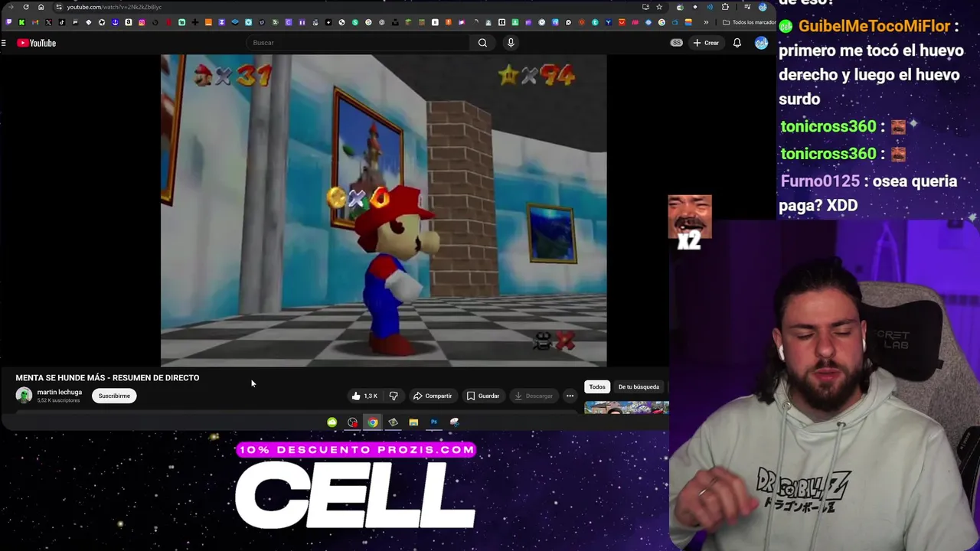The width and height of the screenshot is (980, 551).
Task: Like the video showing 1,3 K
Action: (x=364, y=396)
